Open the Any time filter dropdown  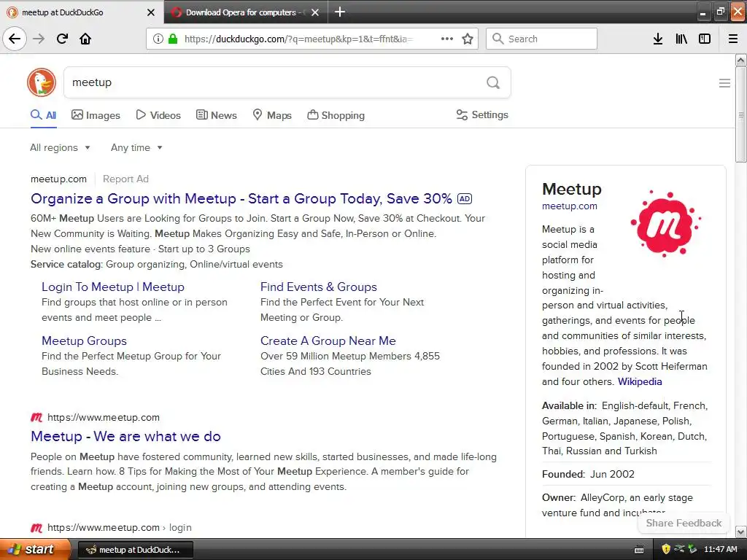(x=136, y=147)
